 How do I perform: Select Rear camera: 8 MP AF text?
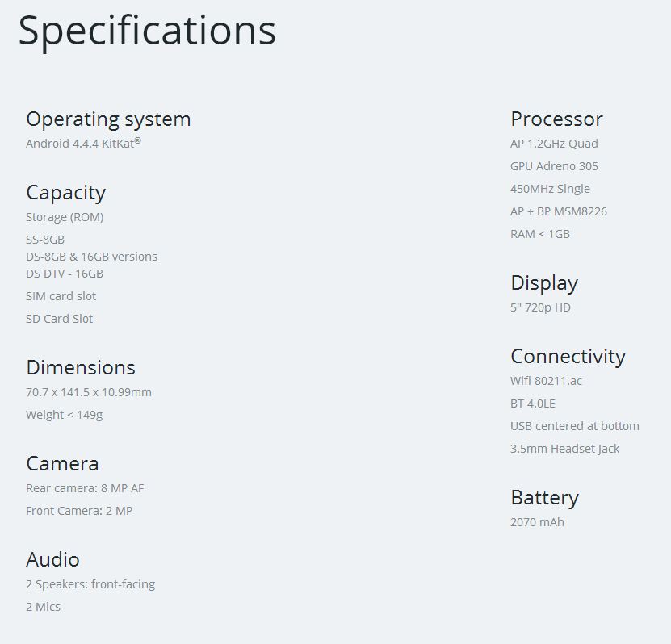point(85,488)
